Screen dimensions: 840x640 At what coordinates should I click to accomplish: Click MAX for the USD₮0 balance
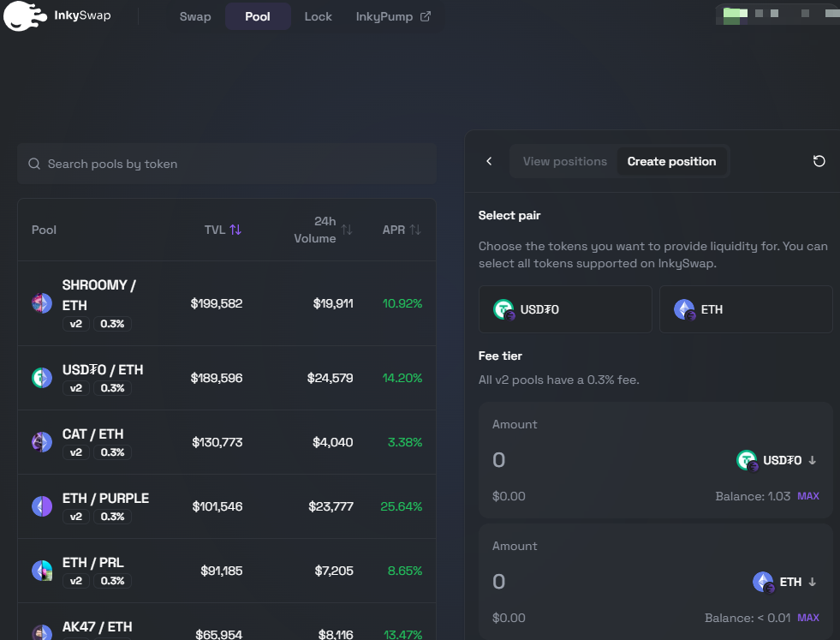[x=807, y=496]
